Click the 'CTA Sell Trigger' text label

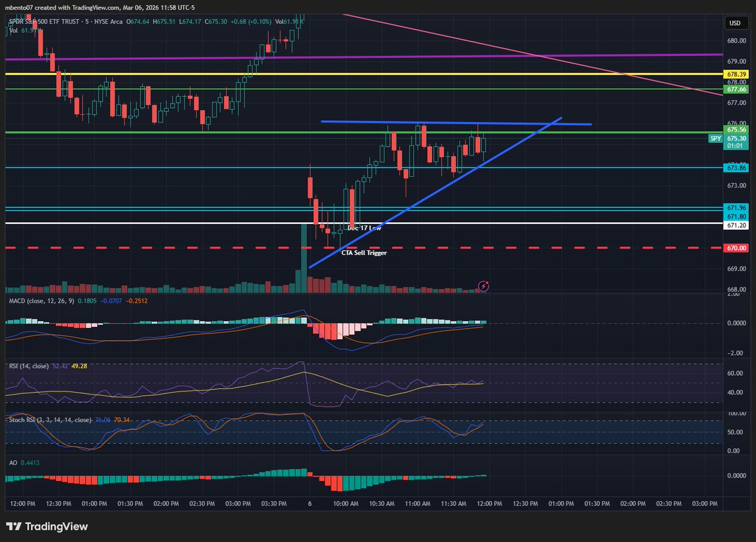click(364, 252)
